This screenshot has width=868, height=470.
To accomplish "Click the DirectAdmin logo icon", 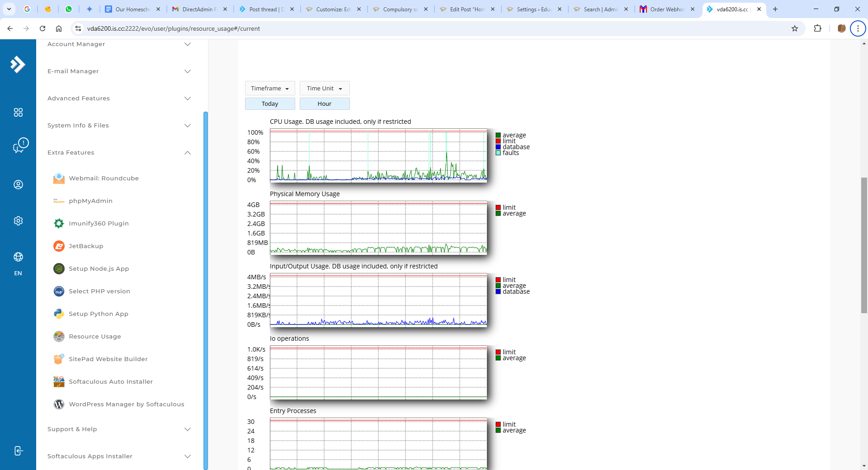I will 18,65.
